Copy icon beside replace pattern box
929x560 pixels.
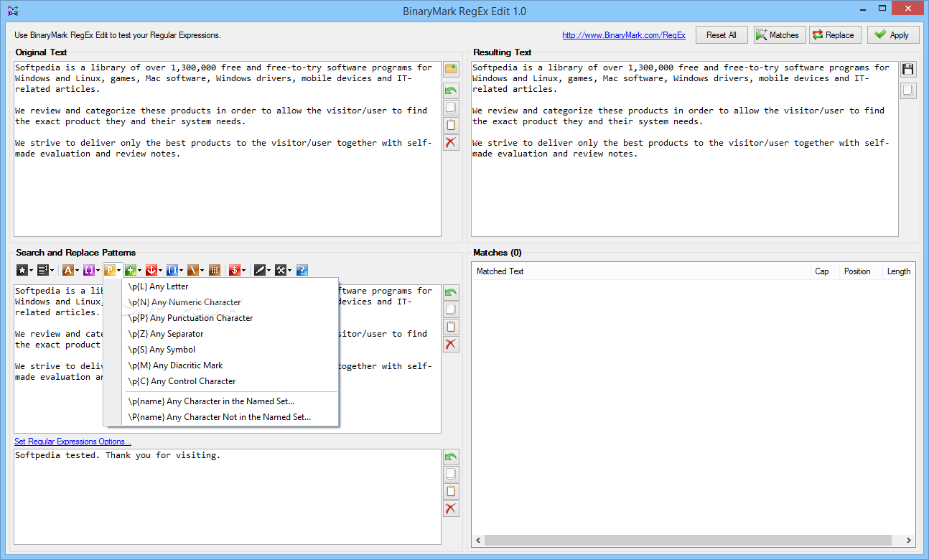451,475
